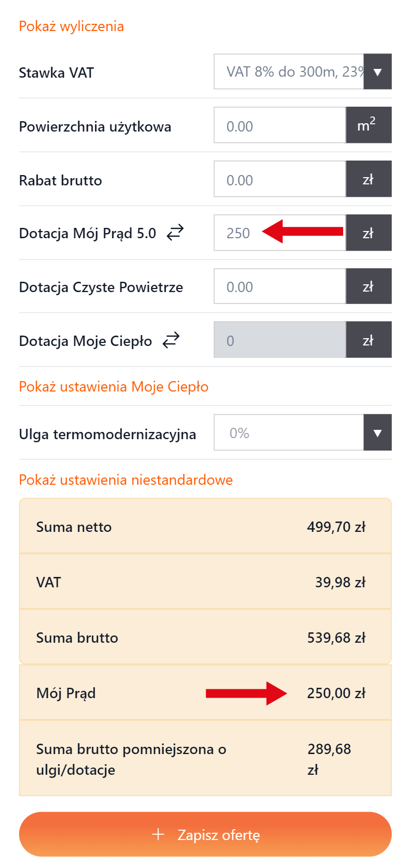The width and height of the screenshot is (411, 868).
Task: Click swap arrows next to Dotacja Mój Prąd 5.0
Action: coord(175,233)
